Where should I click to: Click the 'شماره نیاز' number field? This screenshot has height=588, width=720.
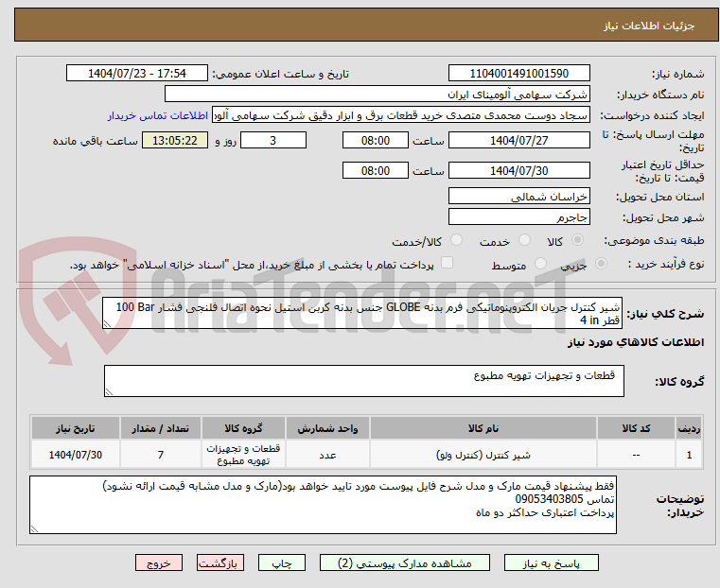[x=518, y=74]
